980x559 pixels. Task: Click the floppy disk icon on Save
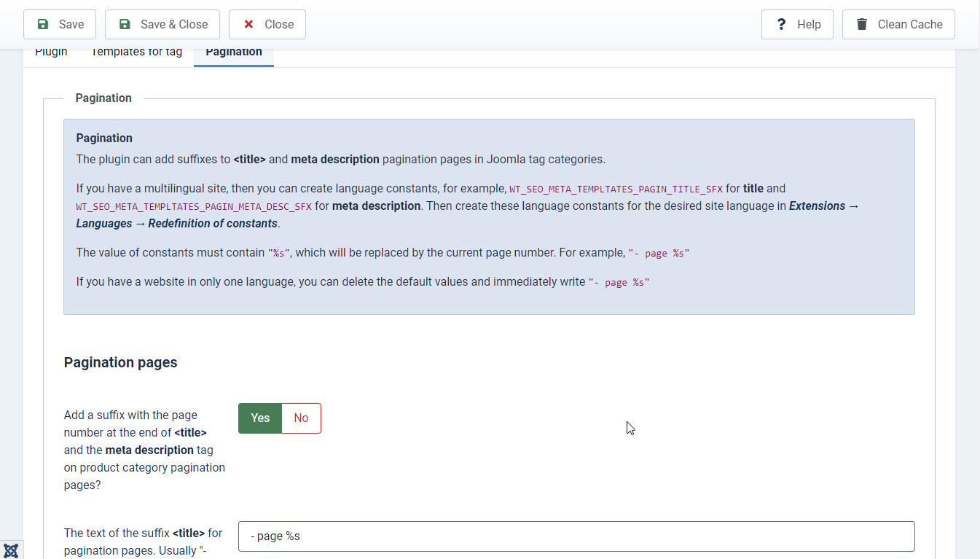pos(43,24)
